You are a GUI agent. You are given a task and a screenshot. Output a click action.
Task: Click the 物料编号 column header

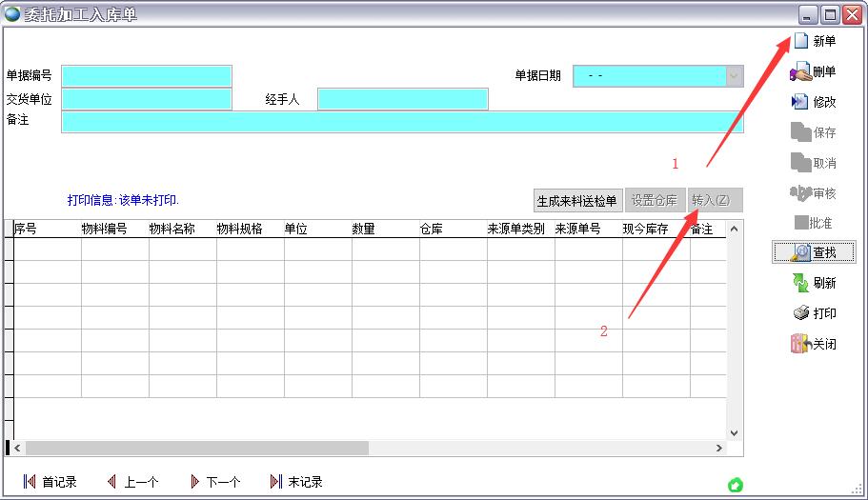[104, 229]
